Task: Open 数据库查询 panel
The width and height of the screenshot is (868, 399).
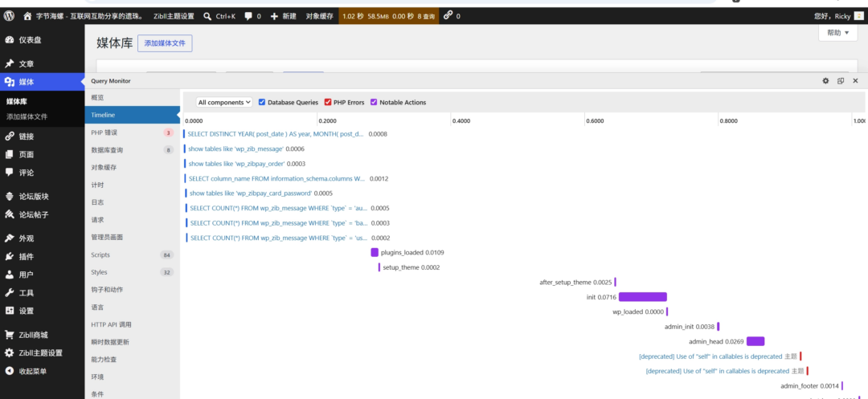Action: pos(133,150)
